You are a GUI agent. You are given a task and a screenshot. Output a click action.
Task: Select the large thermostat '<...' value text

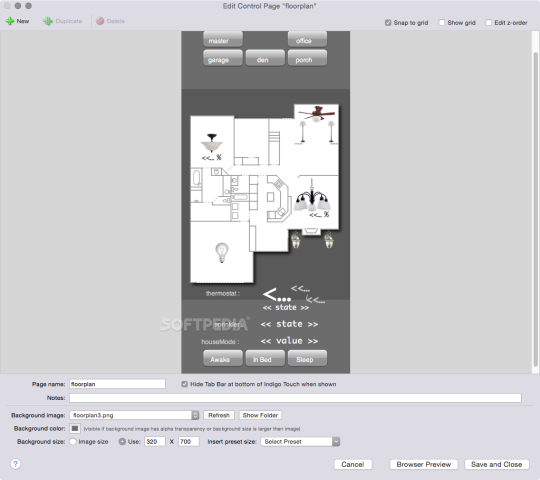277,294
